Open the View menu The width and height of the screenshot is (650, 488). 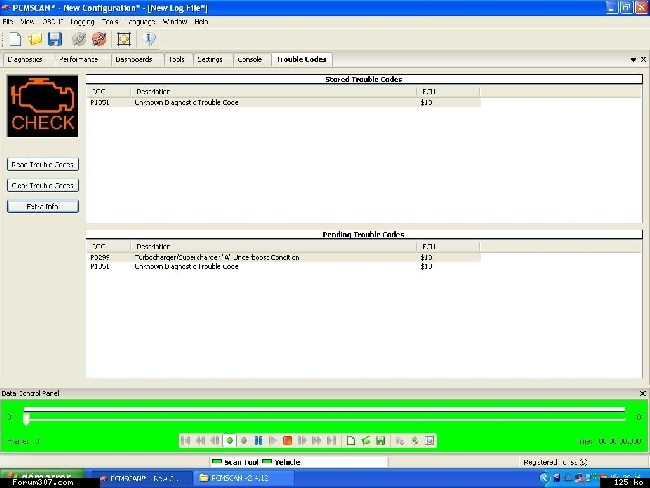click(x=27, y=22)
